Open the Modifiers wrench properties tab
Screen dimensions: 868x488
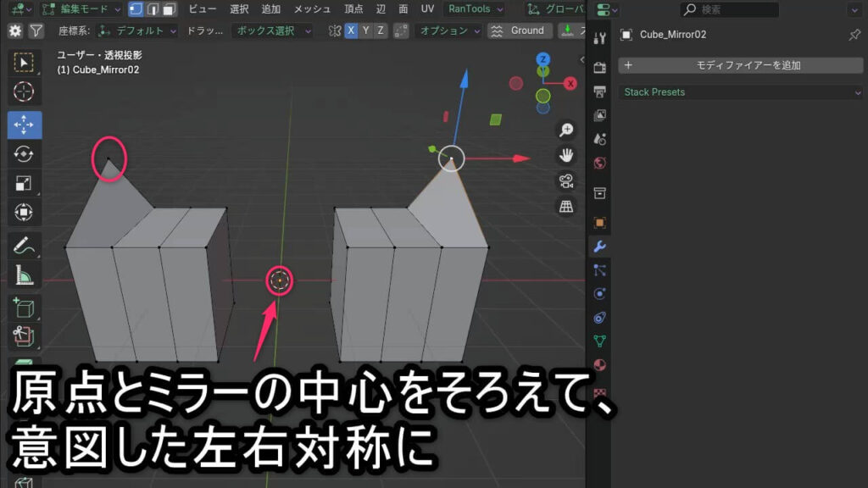click(x=600, y=247)
